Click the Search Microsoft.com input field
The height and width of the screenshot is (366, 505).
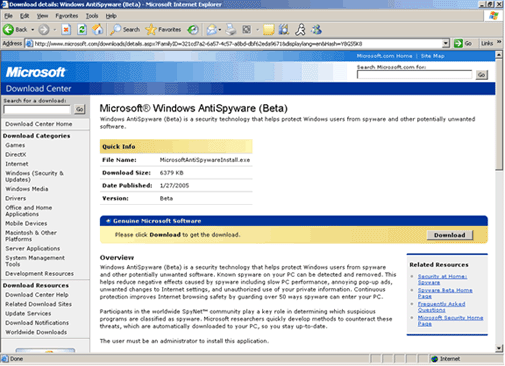tap(414, 75)
